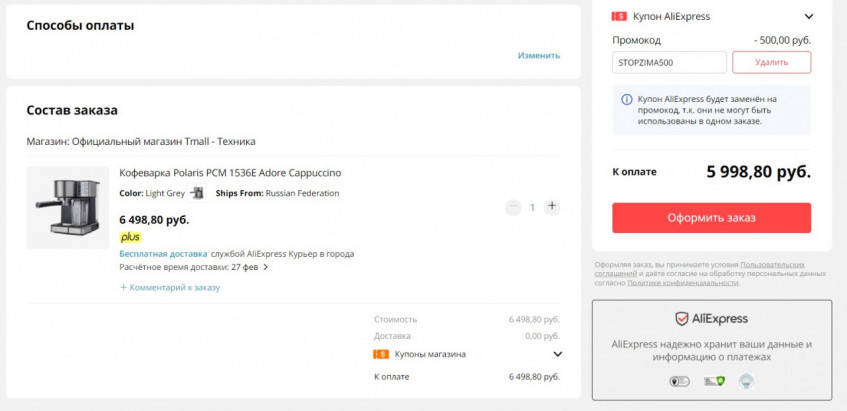Screen dimensions: 847x411
Task: Click Удалить to remove the promo code
Action: point(771,62)
